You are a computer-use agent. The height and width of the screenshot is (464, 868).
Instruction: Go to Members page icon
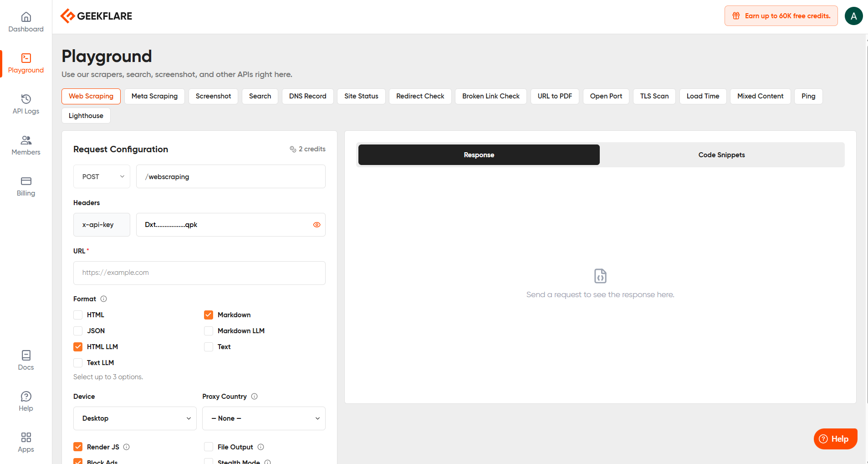pyautogui.click(x=26, y=140)
